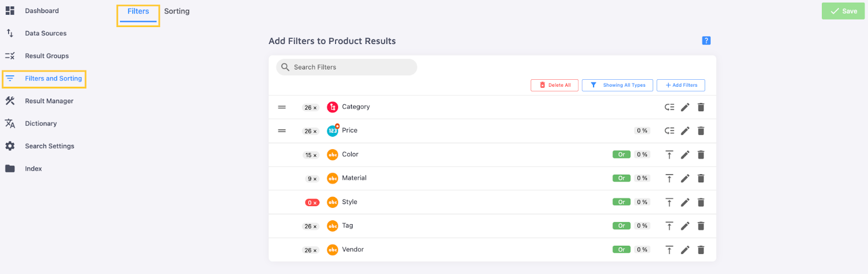Expand nested options icon for Price filter
The image size is (868, 274).
[669, 131]
